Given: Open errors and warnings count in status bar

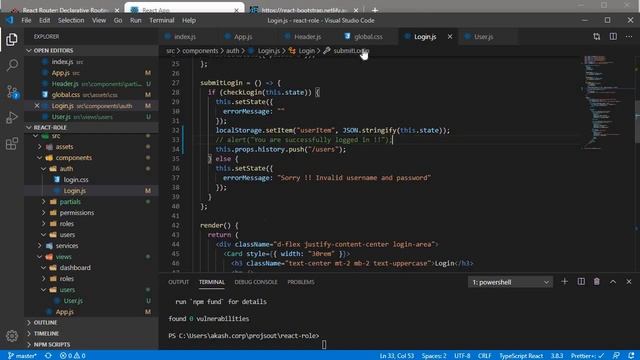Looking at the screenshot, I should (73, 356).
